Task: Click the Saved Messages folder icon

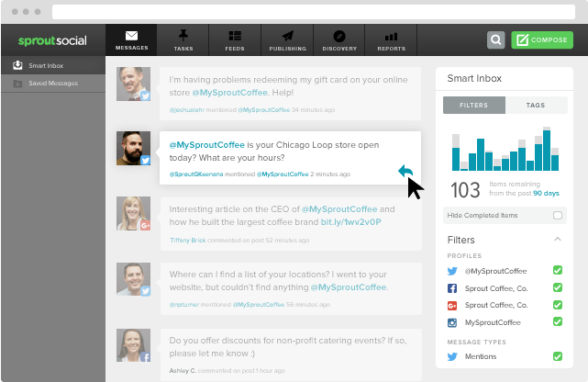Action: pos(17,84)
